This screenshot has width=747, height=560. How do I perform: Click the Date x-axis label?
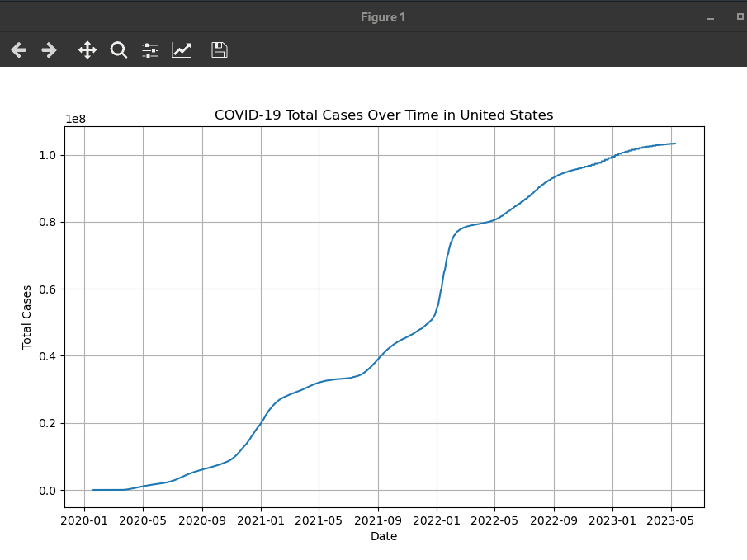(384, 536)
